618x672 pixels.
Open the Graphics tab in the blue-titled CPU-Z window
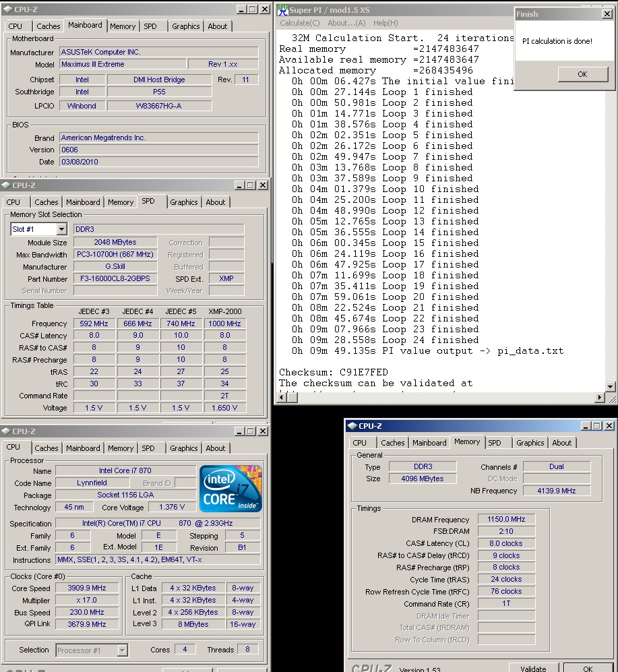[530, 443]
